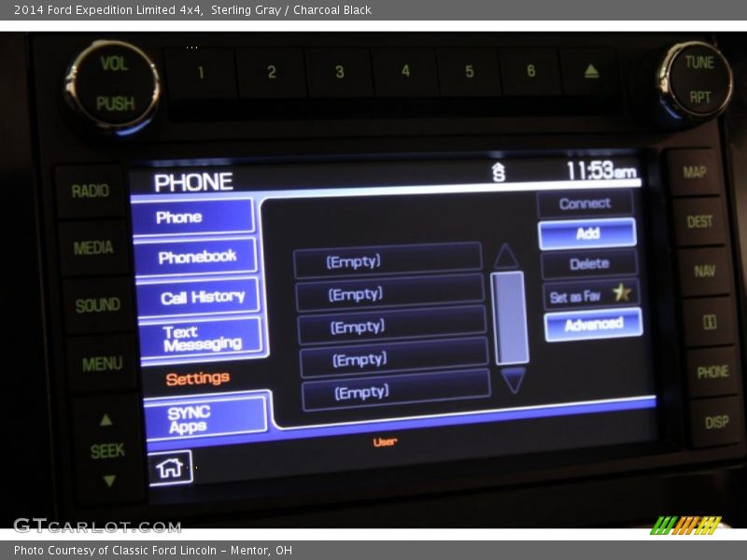The width and height of the screenshot is (747, 560).
Task: Open the Phone tab
Action: [192, 217]
